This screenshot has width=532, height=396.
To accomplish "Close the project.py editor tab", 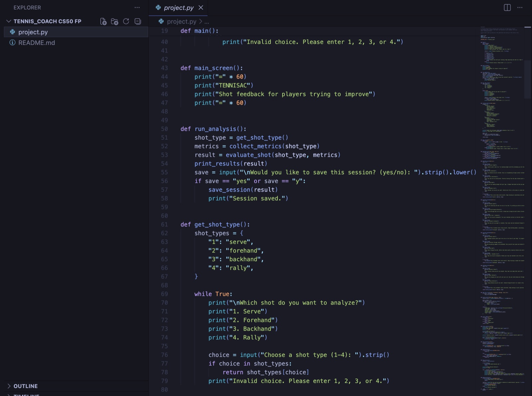I will (201, 7).
